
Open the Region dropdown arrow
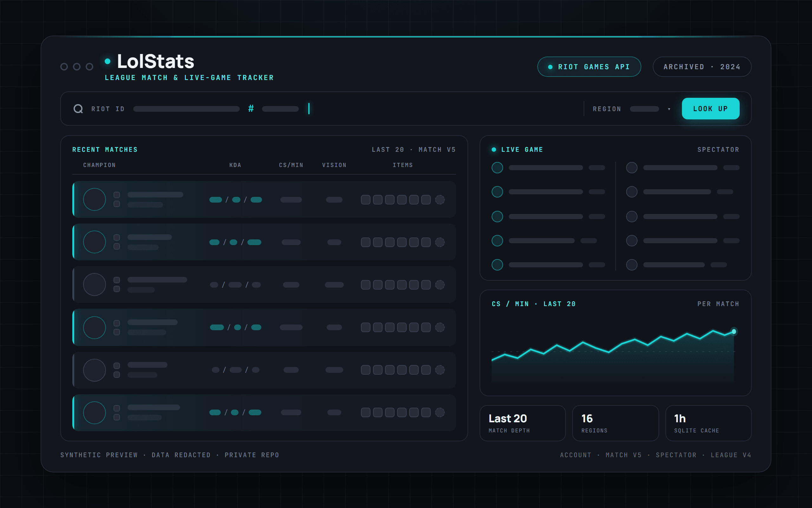669,109
